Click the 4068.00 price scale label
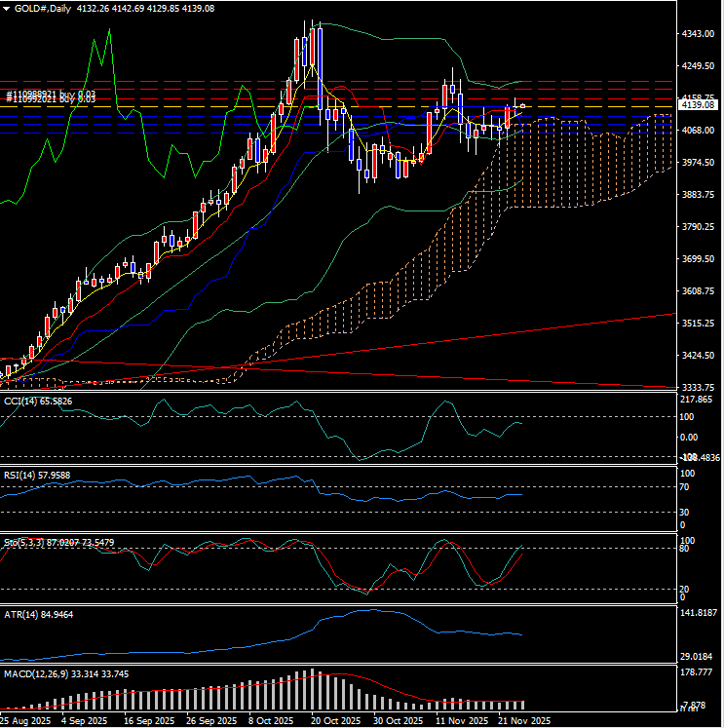724x728 pixels. pyautogui.click(x=698, y=131)
